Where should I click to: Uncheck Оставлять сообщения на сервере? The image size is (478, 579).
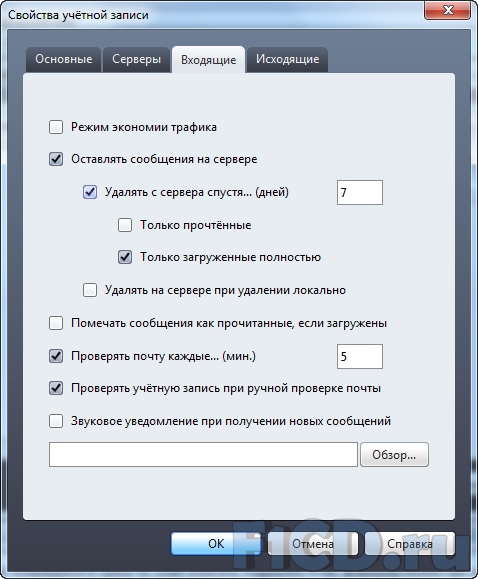click(x=56, y=159)
